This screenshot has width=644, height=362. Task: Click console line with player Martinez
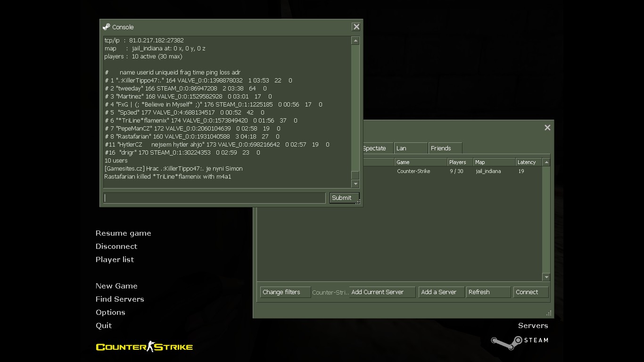coord(188,96)
